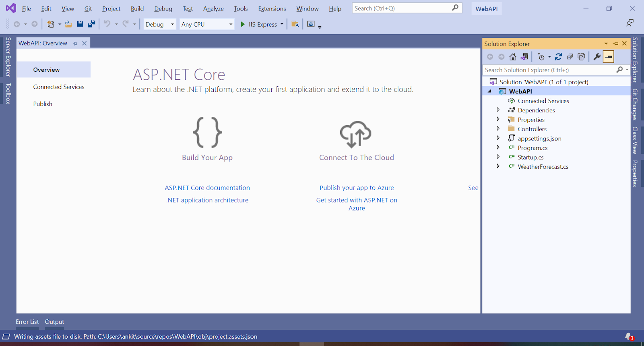Screen dimensions: 644x346
Task: Click the Visual Studio logo icon
Action: (11, 8)
